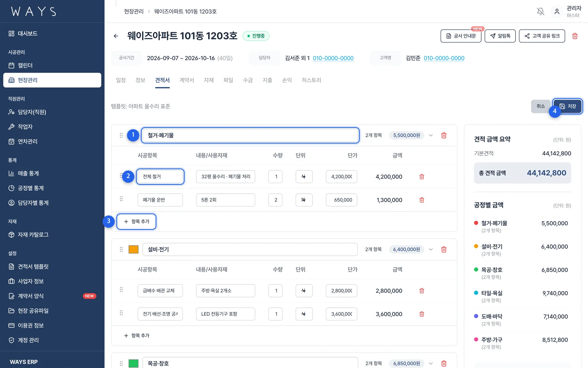Click the orange color swatch of 설비·전기
Image resolution: width=588 pixels, height=368 pixels.
coord(134,250)
